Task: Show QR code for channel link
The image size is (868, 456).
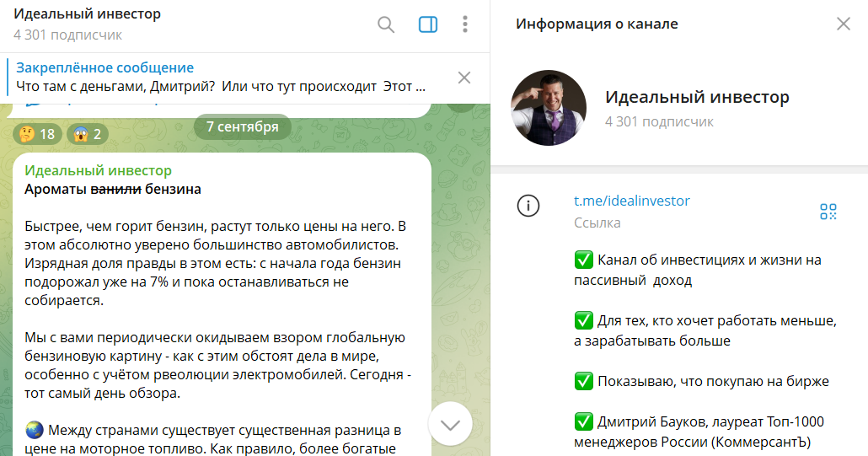Action: click(828, 212)
